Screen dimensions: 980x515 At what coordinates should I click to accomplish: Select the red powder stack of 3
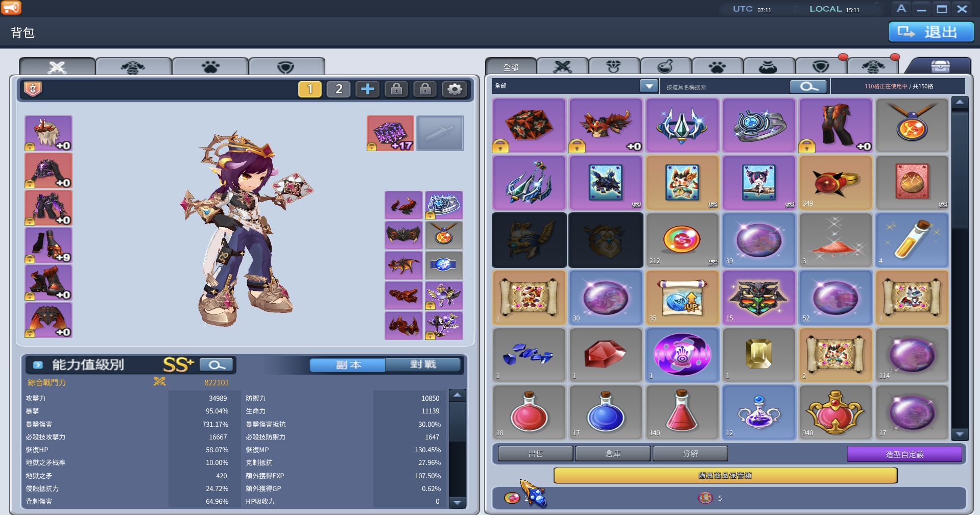(x=835, y=240)
